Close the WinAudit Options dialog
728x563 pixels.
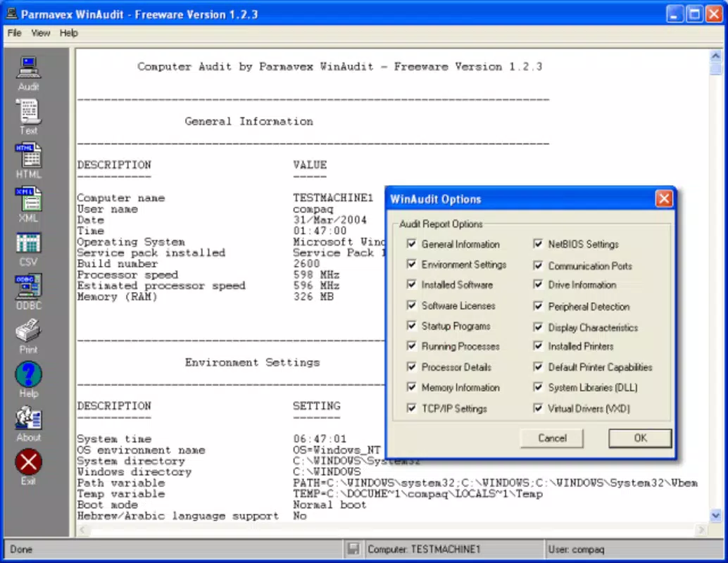[664, 198]
